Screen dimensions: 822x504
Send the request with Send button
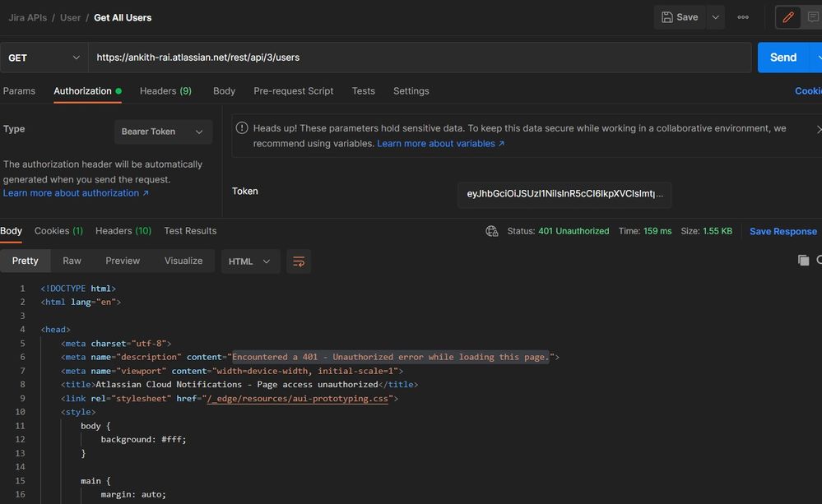pos(783,58)
